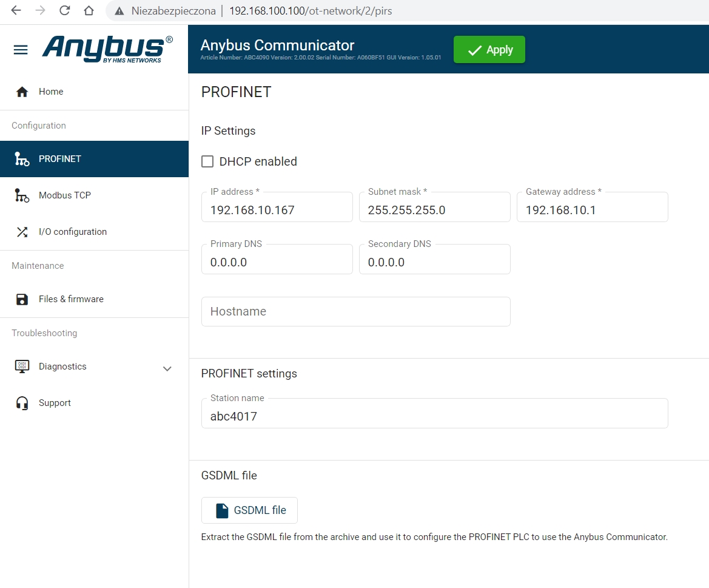709x588 pixels.
Task: Click the Anybus logo
Action: pyautogui.click(x=107, y=49)
